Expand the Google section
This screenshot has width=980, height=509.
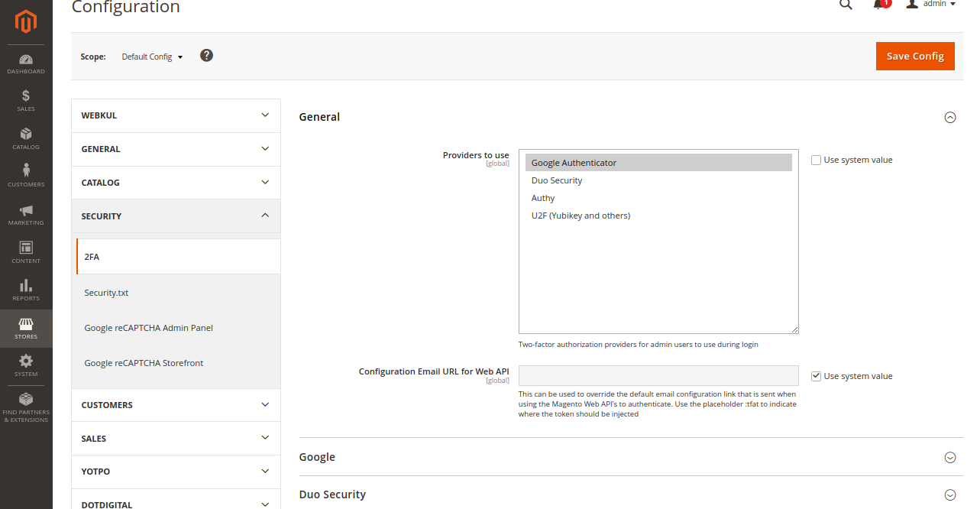tap(950, 457)
